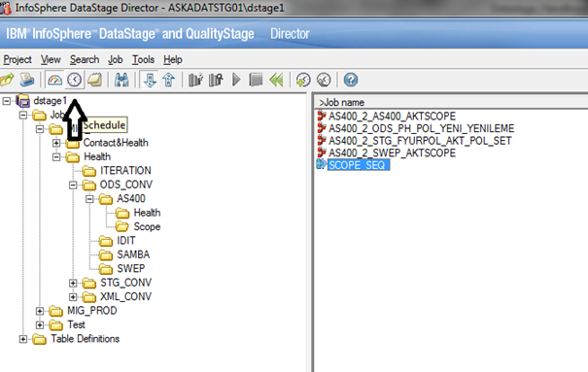Expand the MIG_PROD folder
The width and height of the screenshot is (588, 372).
[40, 311]
